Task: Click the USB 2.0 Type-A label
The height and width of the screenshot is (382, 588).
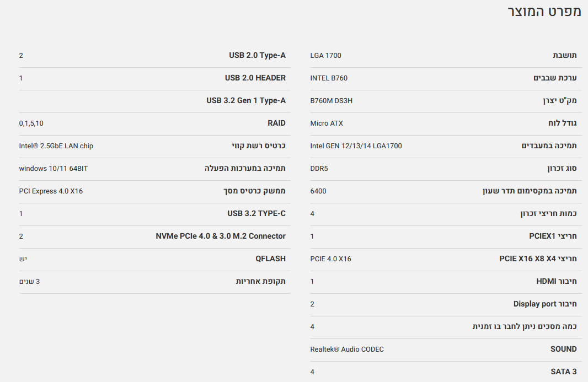Action: 258,56
